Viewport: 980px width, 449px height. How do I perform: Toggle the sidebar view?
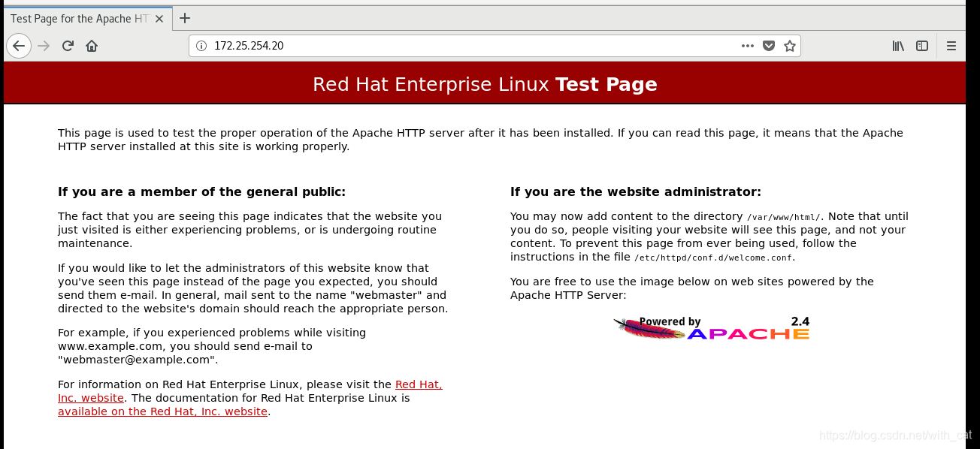coord(922,46)
